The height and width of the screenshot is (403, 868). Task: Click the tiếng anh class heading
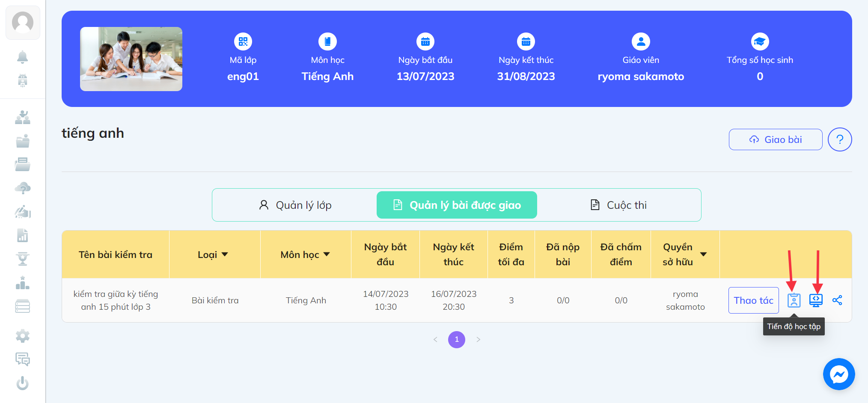point(93,133)
